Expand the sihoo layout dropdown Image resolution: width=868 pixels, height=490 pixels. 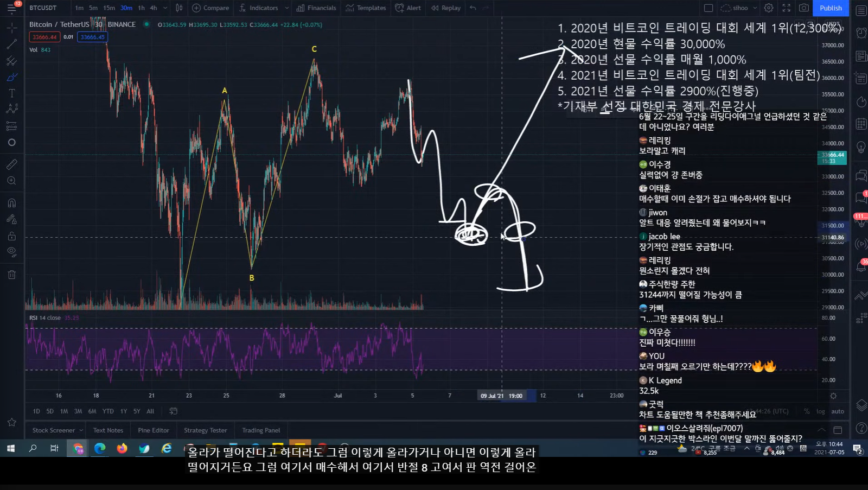tap(755, 8)
